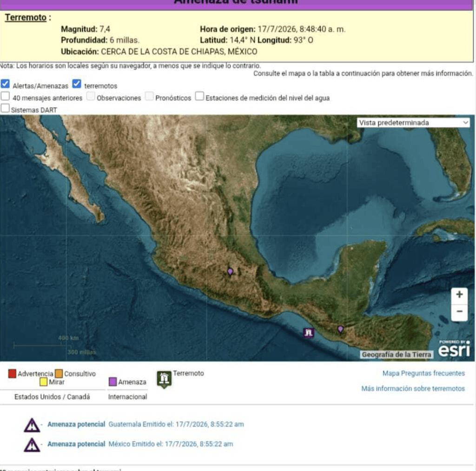Zoom in the map with plus button
Screen dimensions: 476x471
[x=459, y=294]
